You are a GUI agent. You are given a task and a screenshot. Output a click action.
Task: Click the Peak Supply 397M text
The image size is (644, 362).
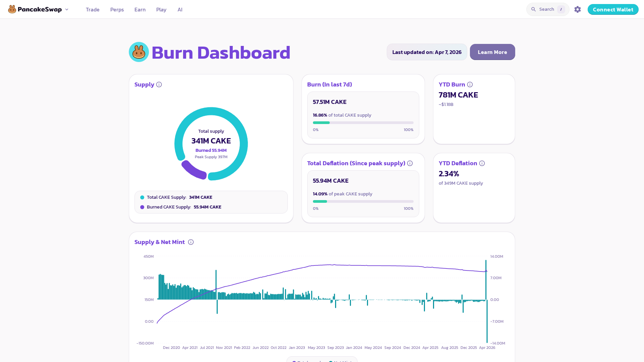pyautogui.click(x=211, y=157)
